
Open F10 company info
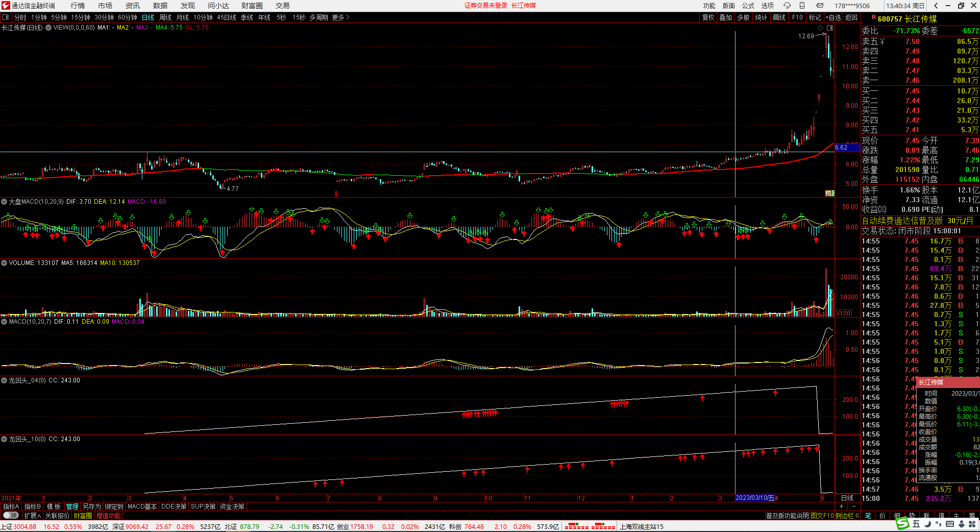[797, 17]
